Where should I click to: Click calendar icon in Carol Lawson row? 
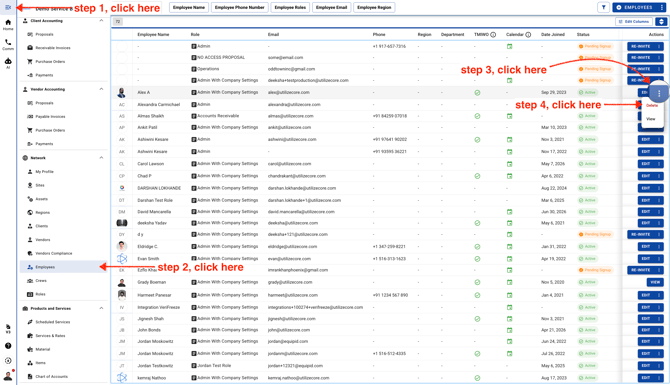point(509,164)
